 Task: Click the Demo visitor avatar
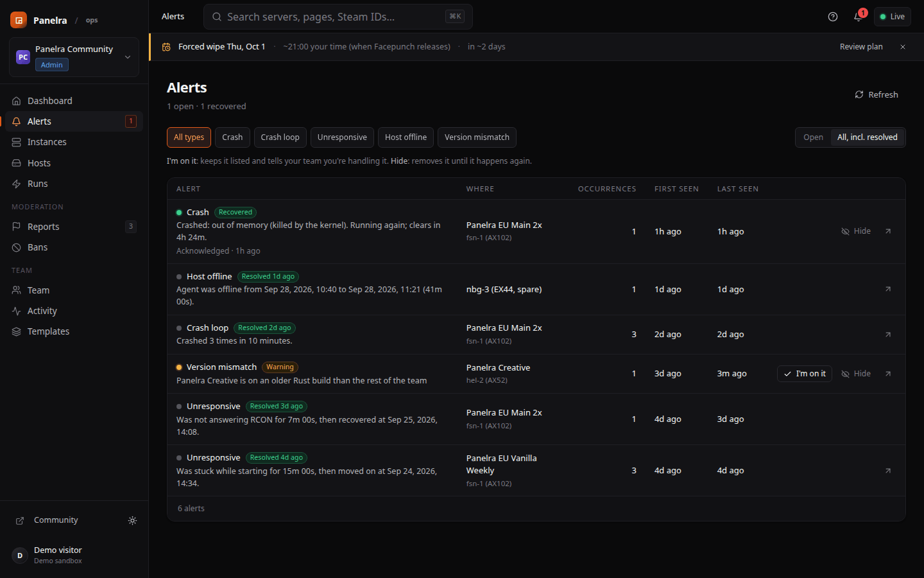coord(20,556)
